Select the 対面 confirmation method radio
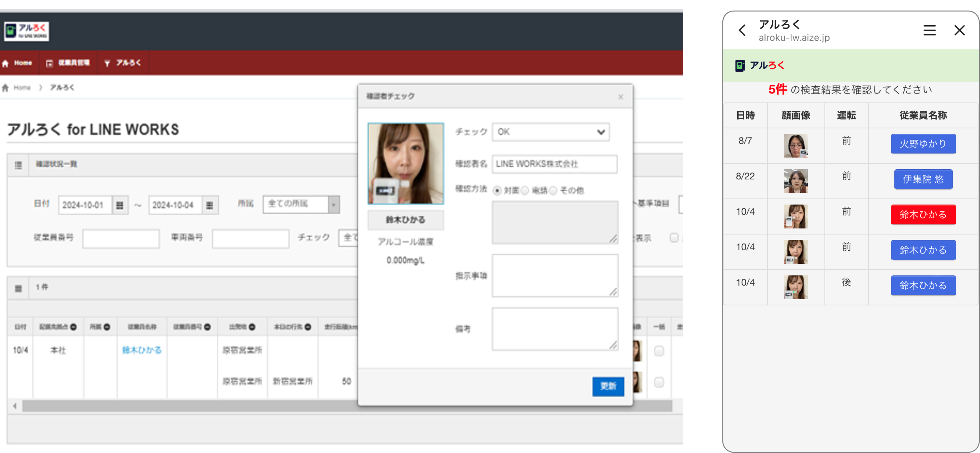This screenshot has height=453, width=980. [497, 190]
